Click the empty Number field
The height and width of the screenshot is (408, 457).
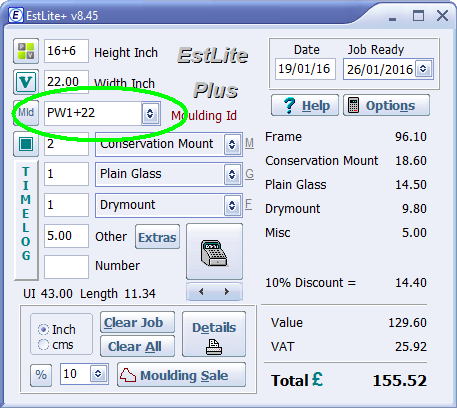(66, 267)
